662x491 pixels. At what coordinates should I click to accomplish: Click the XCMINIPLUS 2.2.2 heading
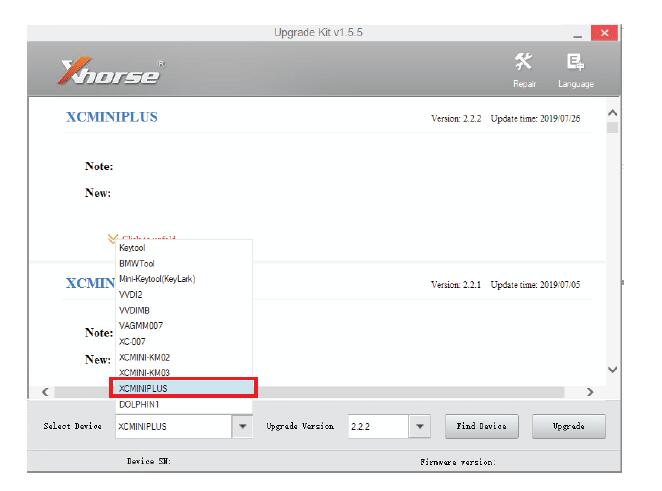(x=112, y=117)
